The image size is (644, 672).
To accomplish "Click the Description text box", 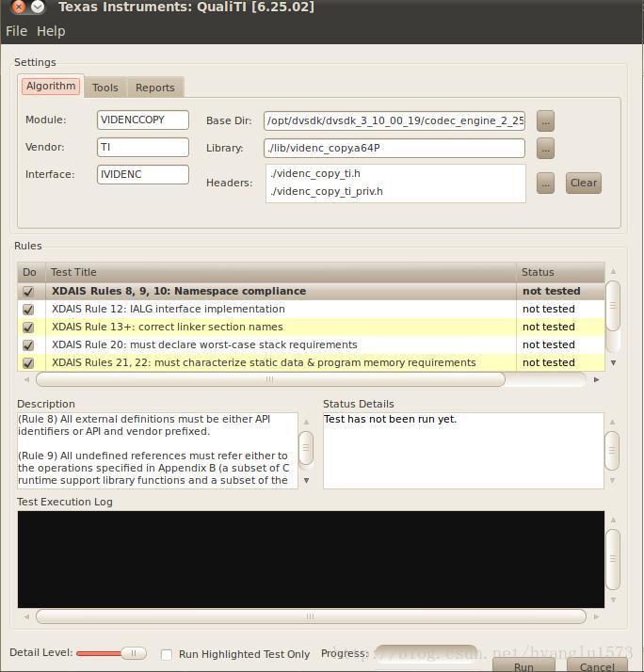I will click(157, 451).
